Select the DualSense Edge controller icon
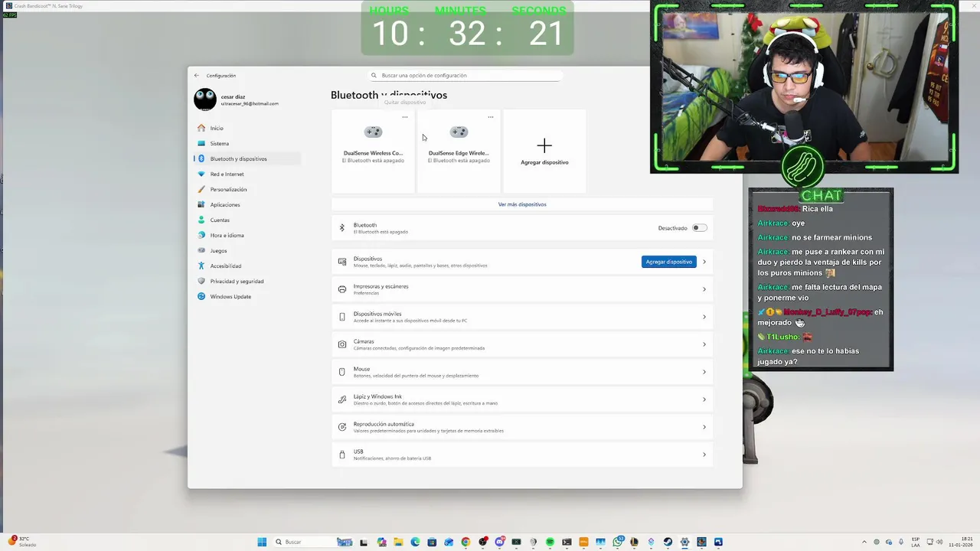Image resolution: width=980 pixels, height=551 pixels. tap(459, 132)
